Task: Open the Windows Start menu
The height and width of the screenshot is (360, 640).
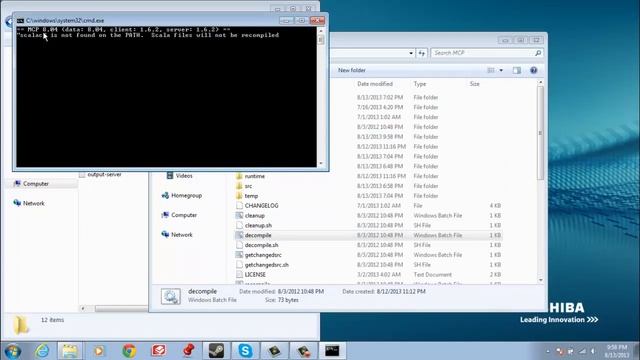Action: (12, 351)
